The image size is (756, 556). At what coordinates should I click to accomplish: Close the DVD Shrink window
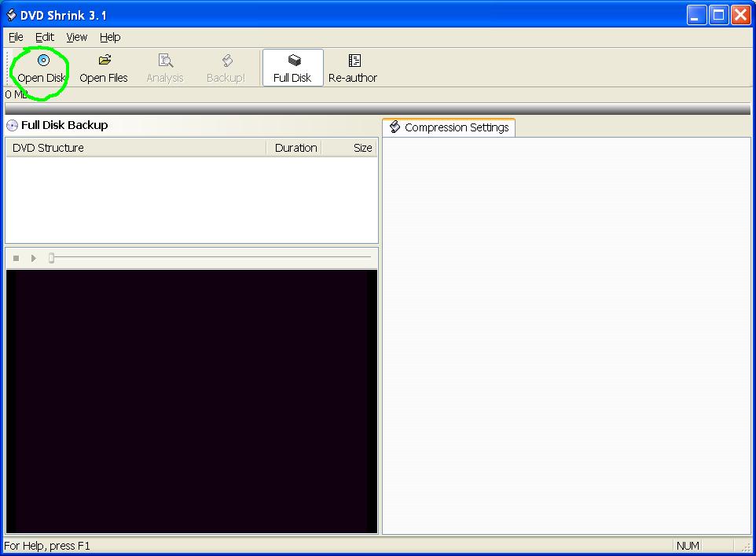740,15
